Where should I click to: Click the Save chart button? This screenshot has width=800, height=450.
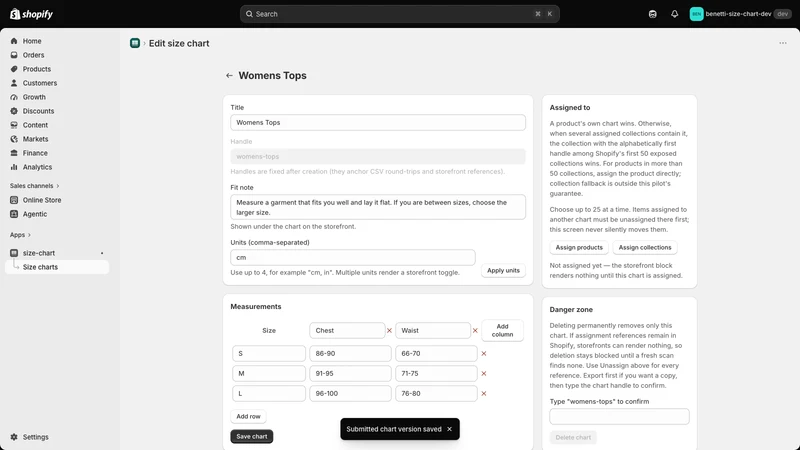click(252, 436)
